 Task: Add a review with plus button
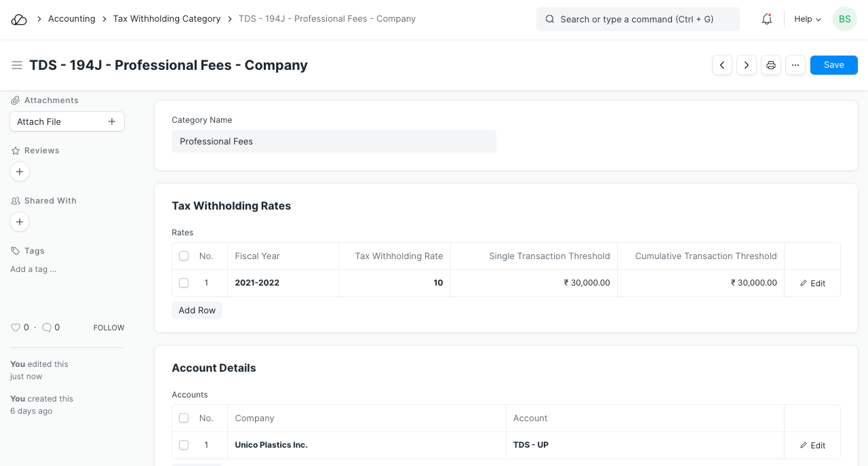tap(20, 172)
